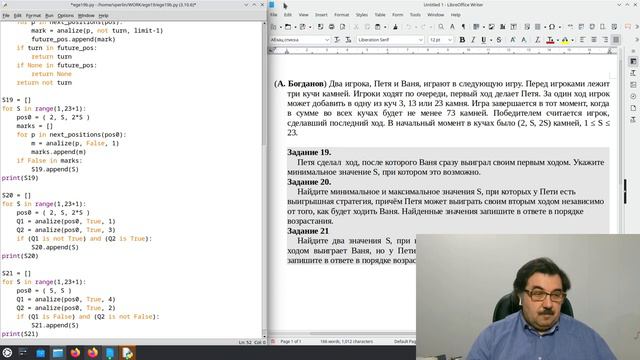
Task: Expand the font color dropdown arrow
Action: coord(557,40)
